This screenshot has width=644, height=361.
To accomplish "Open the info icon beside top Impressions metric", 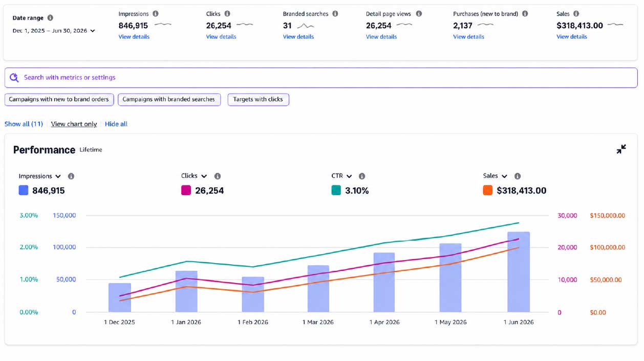I will pos(156,14).
